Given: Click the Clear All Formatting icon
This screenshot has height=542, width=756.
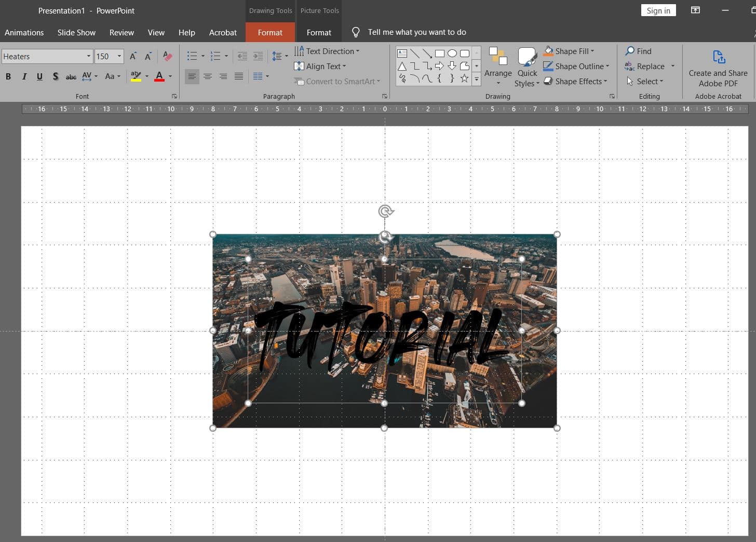Looking at the screenshot, I should tap(167, 56).
